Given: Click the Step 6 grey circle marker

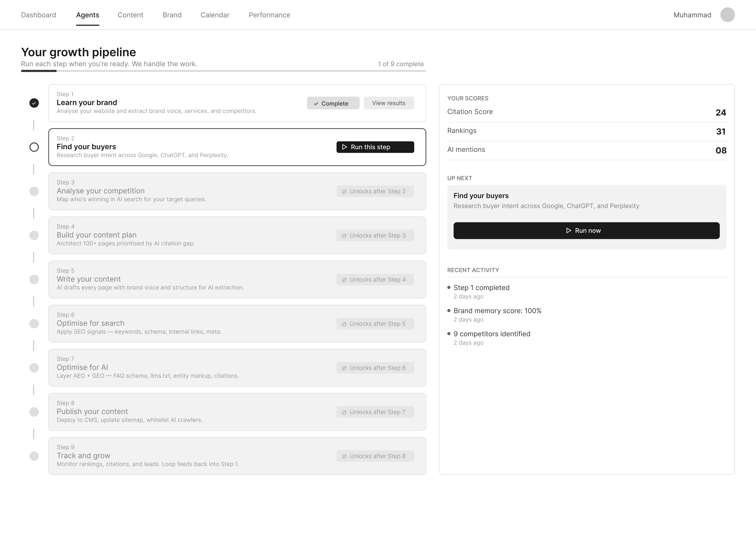Looking at the screenshot, I should pyautogui.click(x=34, y=323).
